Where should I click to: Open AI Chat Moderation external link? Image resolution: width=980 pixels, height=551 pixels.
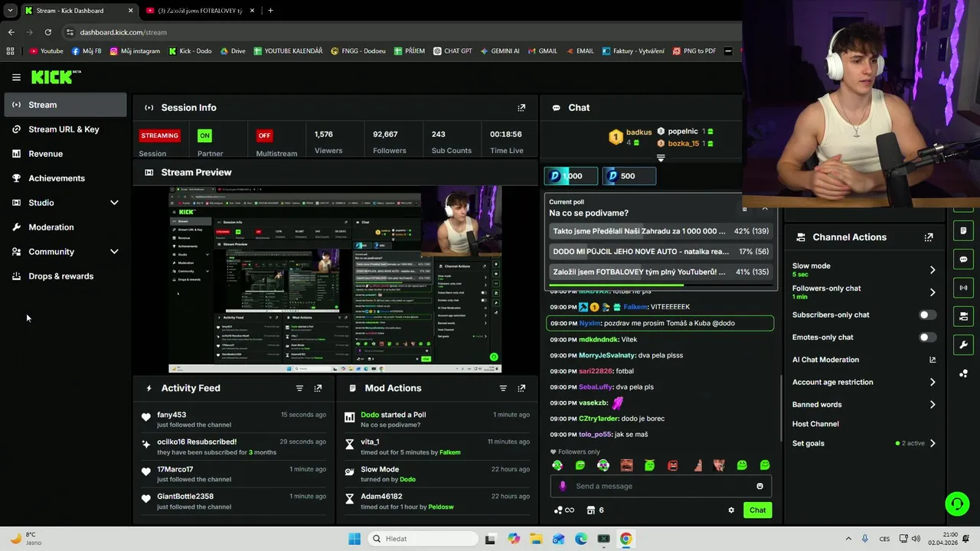932,360
